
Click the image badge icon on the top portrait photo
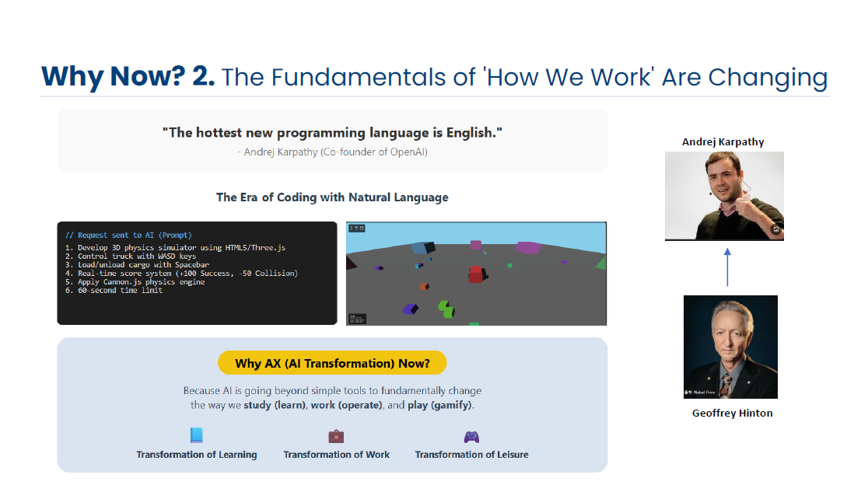[x=775, y=229]
